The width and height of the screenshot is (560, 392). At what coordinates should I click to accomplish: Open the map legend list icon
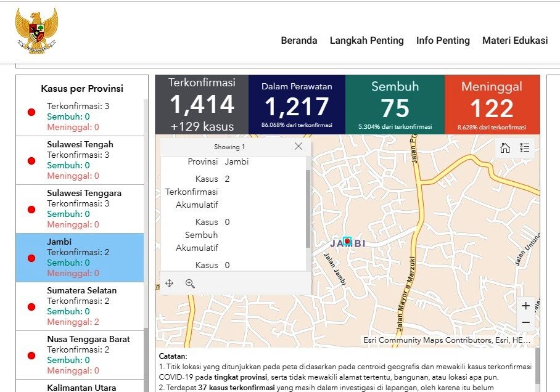(x=525, y=148)
